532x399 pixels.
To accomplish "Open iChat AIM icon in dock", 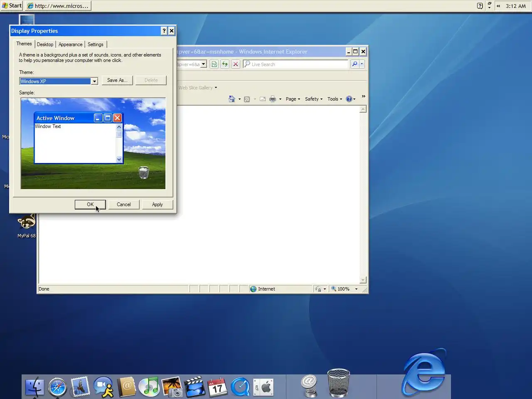I will 103,387.
